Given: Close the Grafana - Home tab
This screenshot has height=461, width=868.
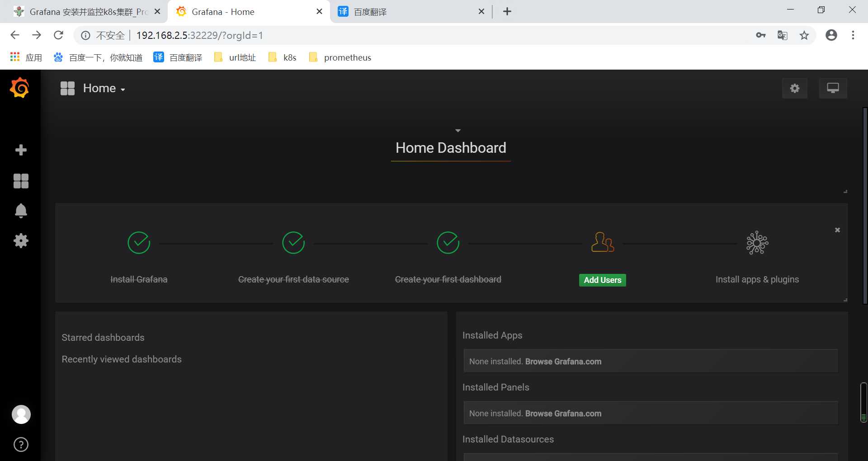Looking at the screenshot, I should 319,11.
